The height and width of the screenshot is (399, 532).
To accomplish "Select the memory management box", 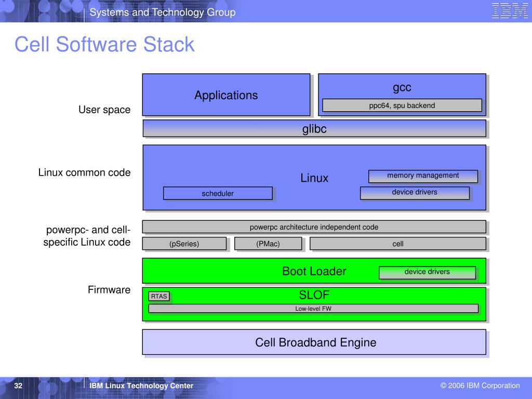I will [423, 176].
